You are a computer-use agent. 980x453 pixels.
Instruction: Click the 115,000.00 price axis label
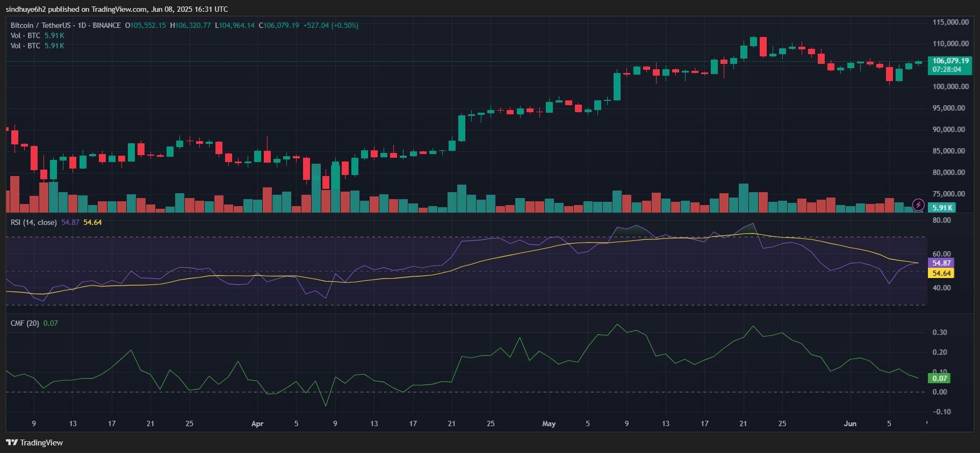[950, 22]
